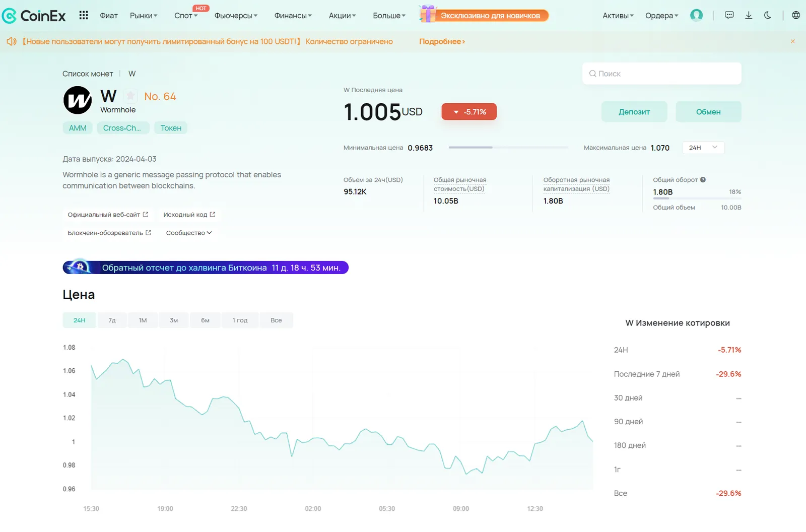Screen dimensions: 806x532
Task: Click the -5.71% change badge
Action: pyautogui.click(x=469, y=112)
